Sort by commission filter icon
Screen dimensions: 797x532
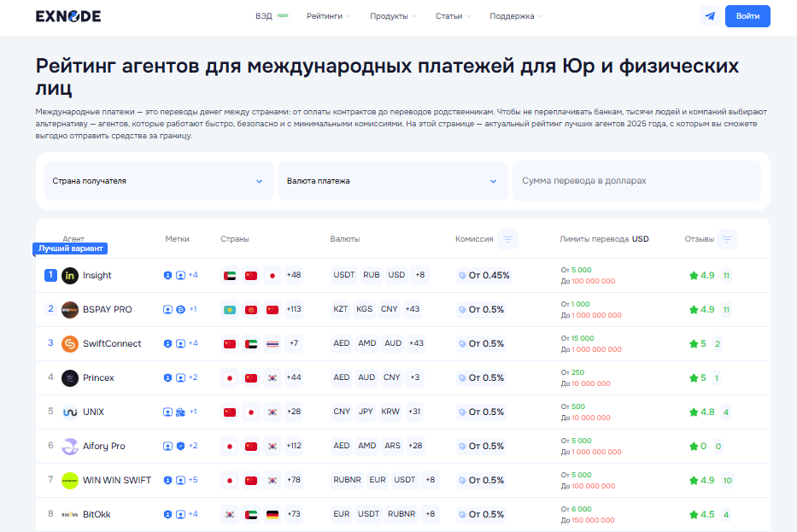507,239
